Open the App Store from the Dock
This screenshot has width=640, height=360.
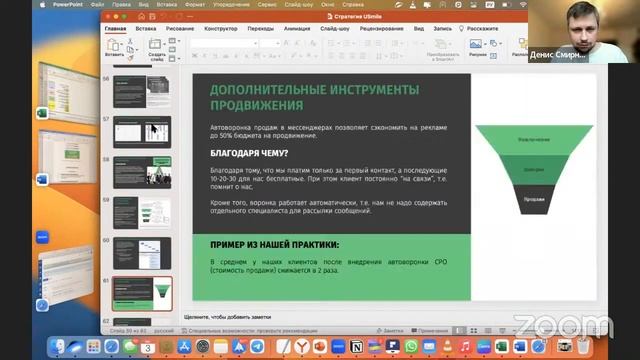[184, 347]
